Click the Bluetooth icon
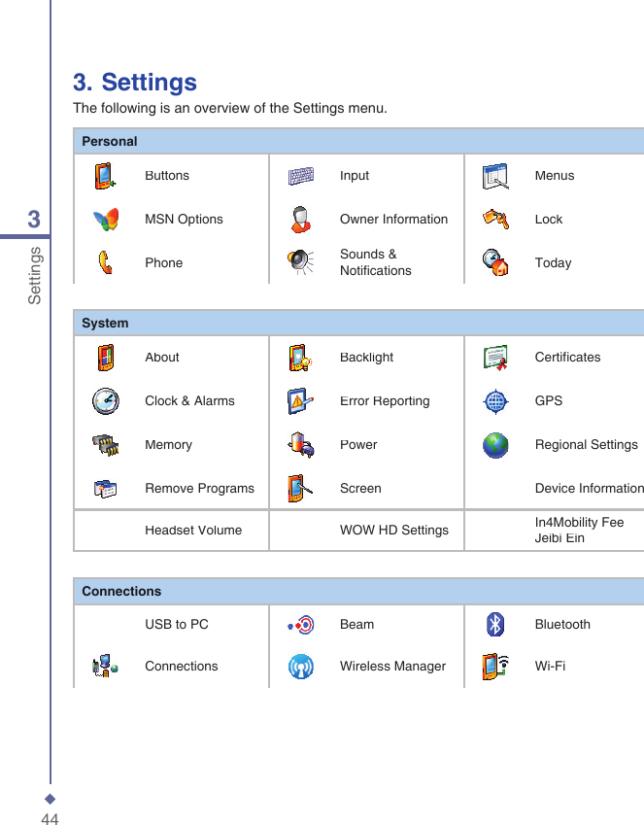The image size is (644, 825). [x=495, y=625]
